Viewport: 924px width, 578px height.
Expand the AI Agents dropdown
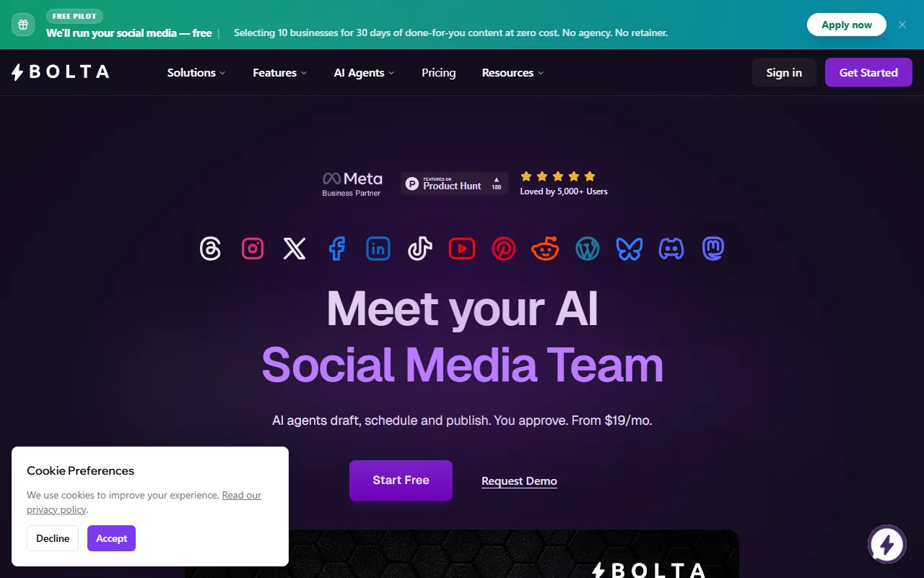pyautogui.click(x=364, y=72)
